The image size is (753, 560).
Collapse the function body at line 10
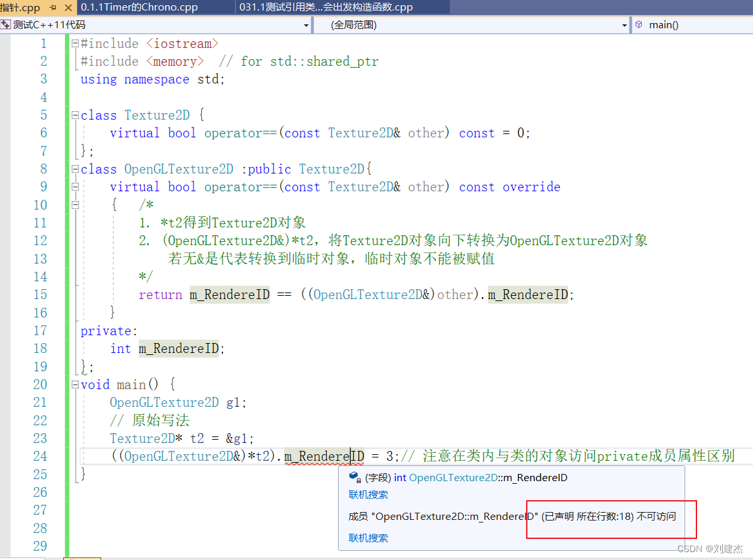click(75, 205)
